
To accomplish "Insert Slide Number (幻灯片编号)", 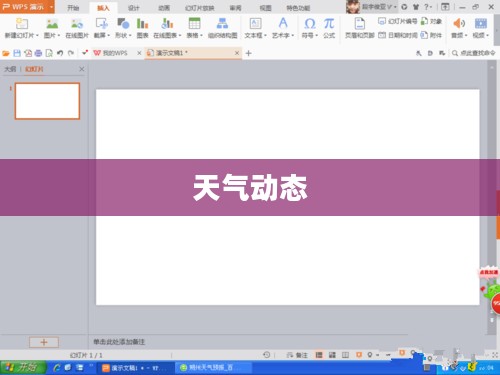I will [398, 21].
